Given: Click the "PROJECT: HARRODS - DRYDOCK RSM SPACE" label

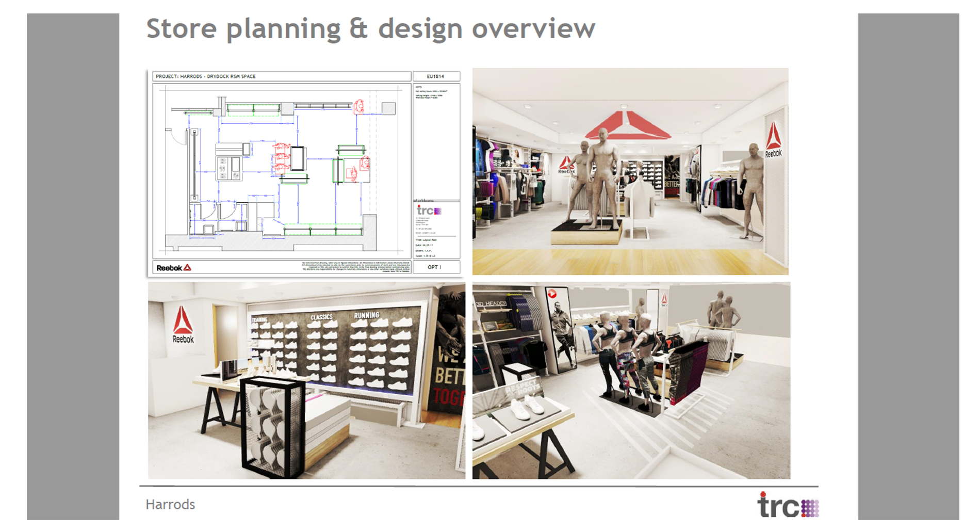Looking at the screenshot, I should point(206,76).
